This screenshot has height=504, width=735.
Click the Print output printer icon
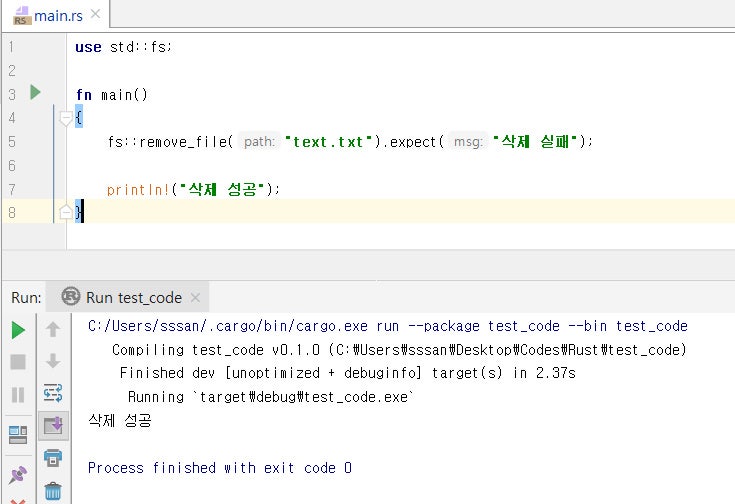53,458
